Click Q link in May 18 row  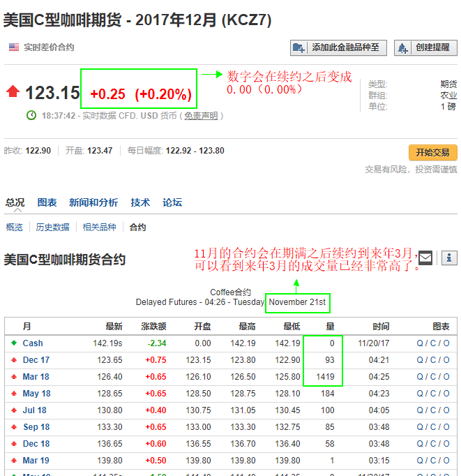tap(420, 394)
